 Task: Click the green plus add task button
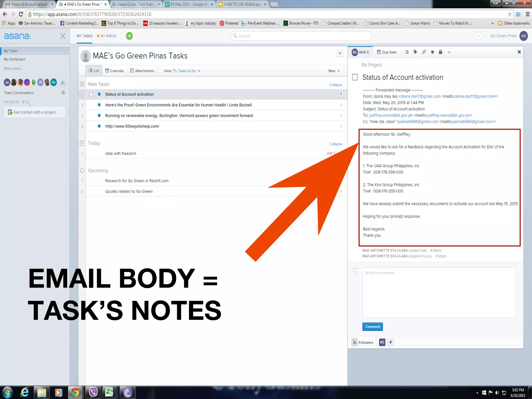[129, 36]
